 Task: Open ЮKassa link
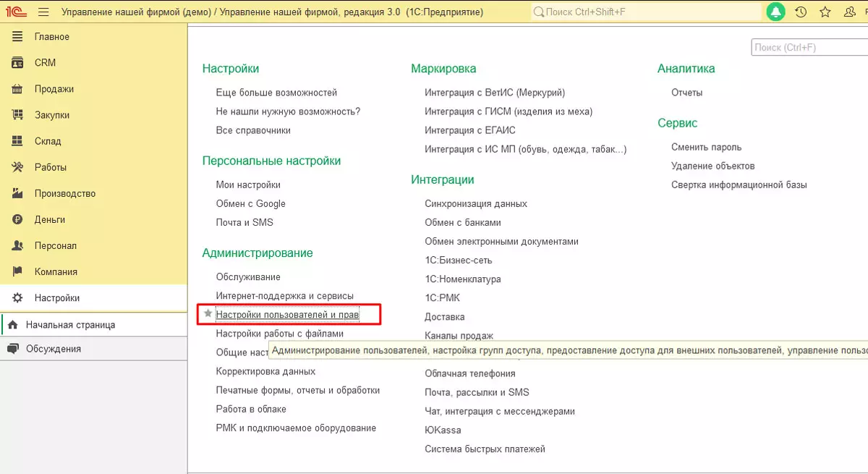(x=443, y=430)
